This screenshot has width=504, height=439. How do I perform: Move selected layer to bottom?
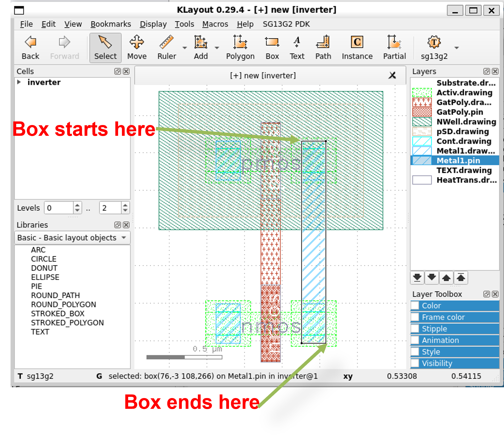point(417,278)
